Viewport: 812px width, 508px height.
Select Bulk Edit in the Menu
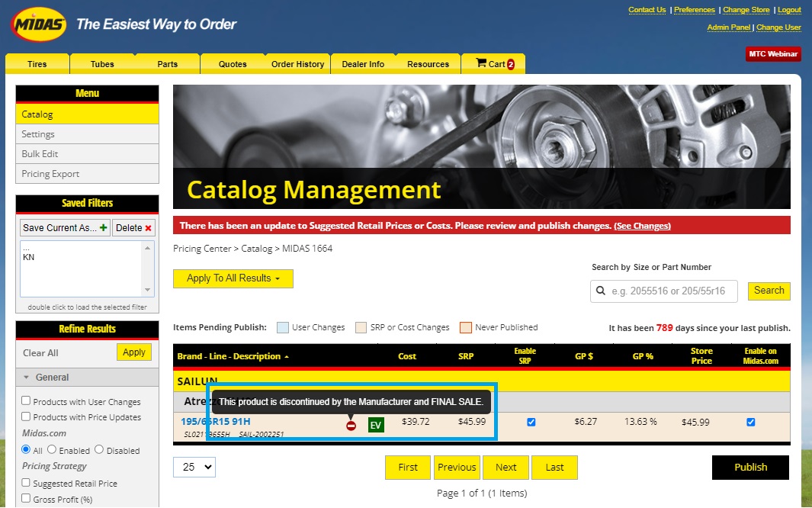click(87, 154)
